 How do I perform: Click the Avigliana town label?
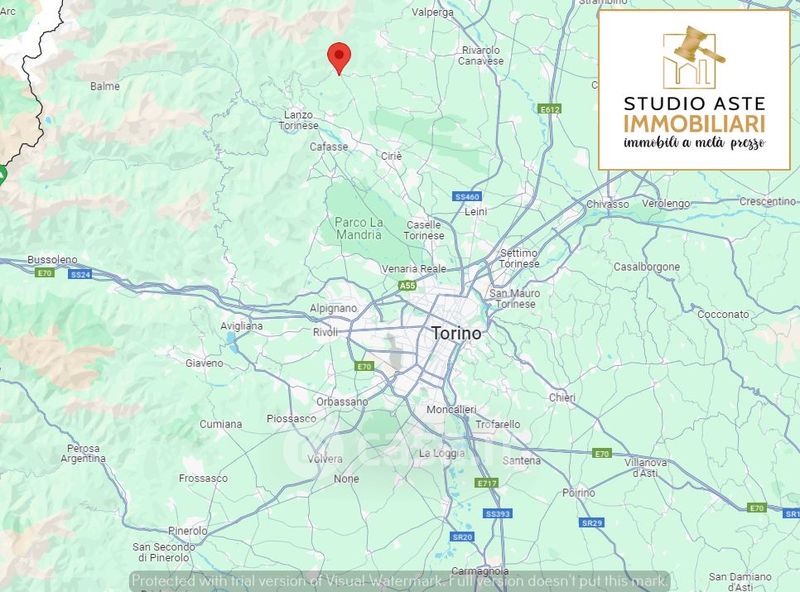click(241, 326)
